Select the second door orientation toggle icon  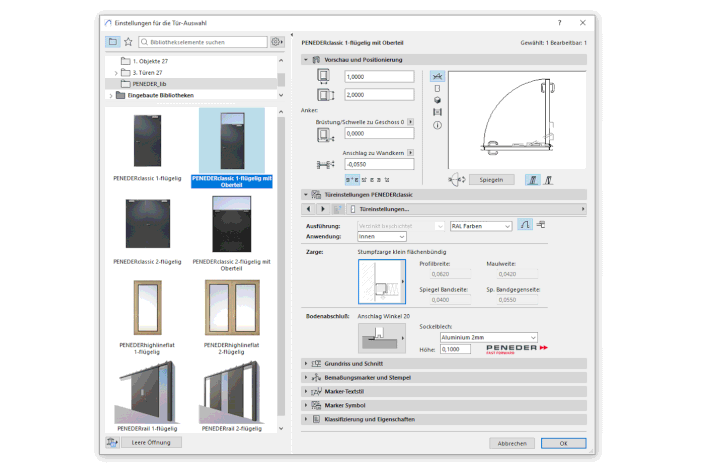coord(548,180)
